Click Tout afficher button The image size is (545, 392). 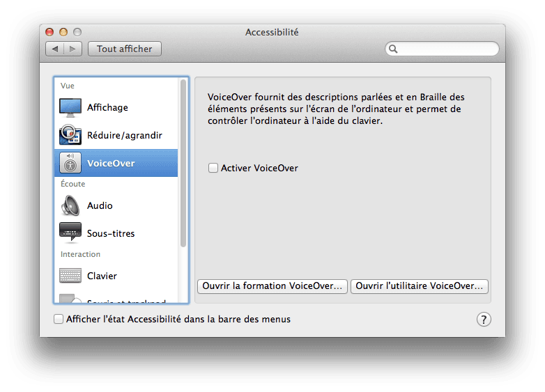coord(125,49)
